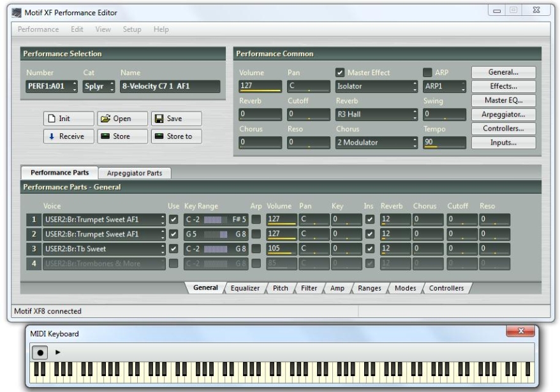Image resolution: width=560 pixels, height=392 pixels.
Task: Click the Store button
Action: coord(122,136)
